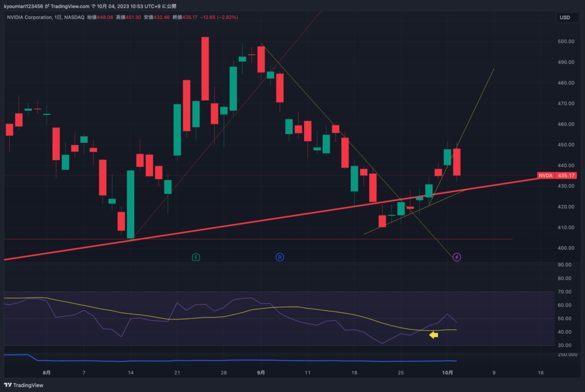Click the 21 date axis label
The height and width of the screenshot is (392, 585).
coord(177,373)
